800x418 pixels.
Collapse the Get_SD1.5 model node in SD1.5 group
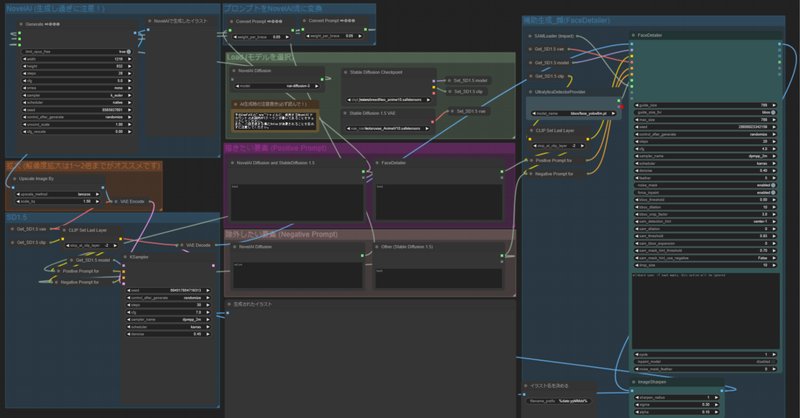(71, 260)
